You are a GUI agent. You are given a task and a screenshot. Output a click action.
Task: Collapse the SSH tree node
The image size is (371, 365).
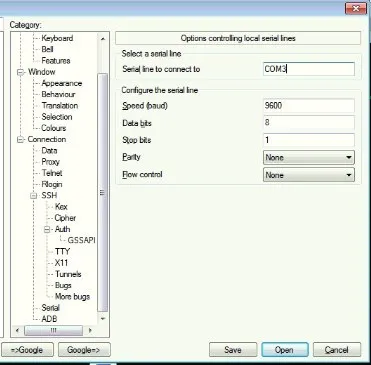pos(34,196)
